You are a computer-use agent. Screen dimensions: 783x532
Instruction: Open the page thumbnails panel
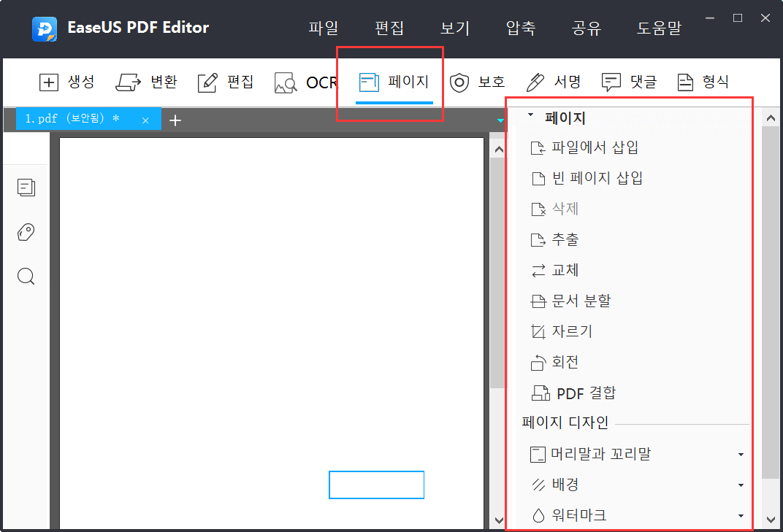point(26,188)
